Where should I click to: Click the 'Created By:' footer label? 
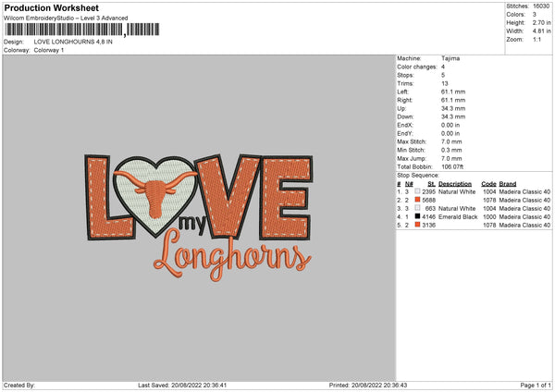click(19, 385)
